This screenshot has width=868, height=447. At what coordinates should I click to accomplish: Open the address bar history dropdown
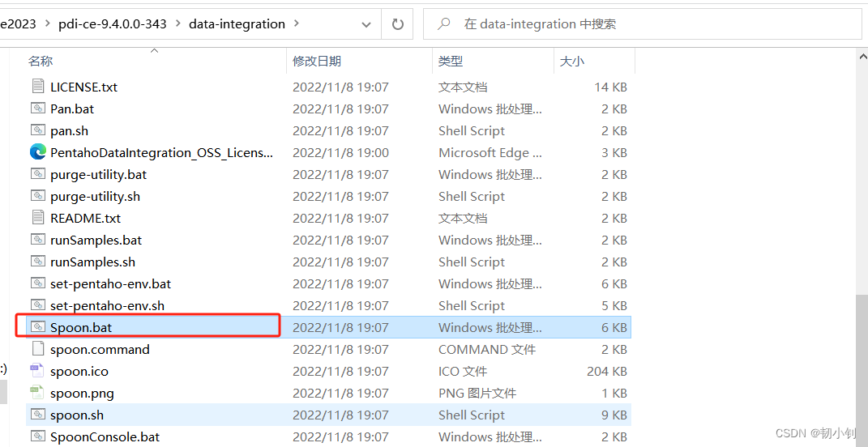(366, 24)
